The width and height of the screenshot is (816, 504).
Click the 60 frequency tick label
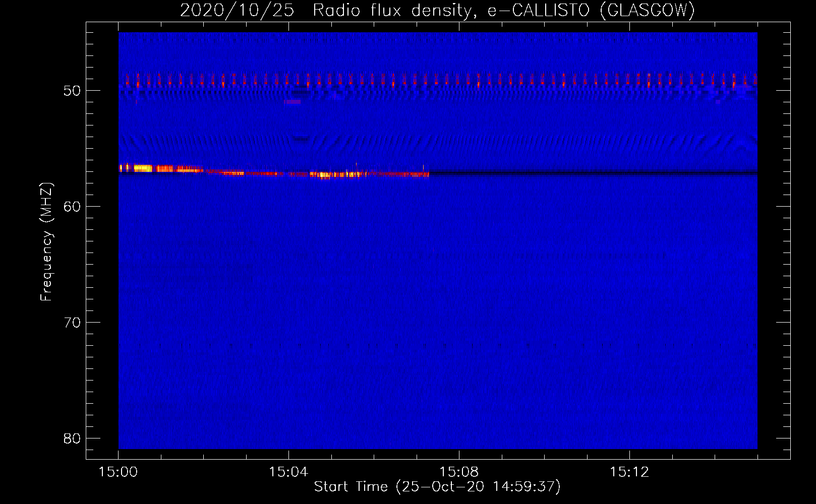coord(72,207)
